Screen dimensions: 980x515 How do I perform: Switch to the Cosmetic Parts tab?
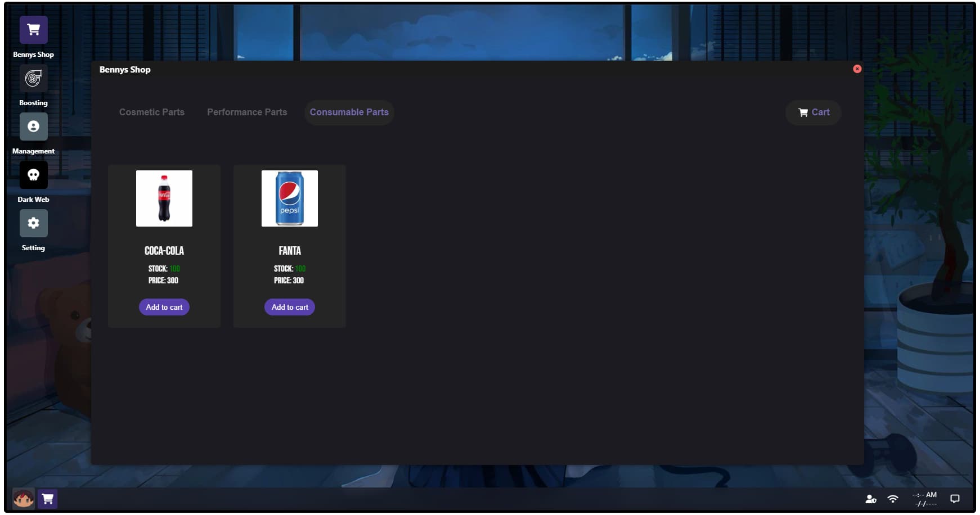(152, 112)
